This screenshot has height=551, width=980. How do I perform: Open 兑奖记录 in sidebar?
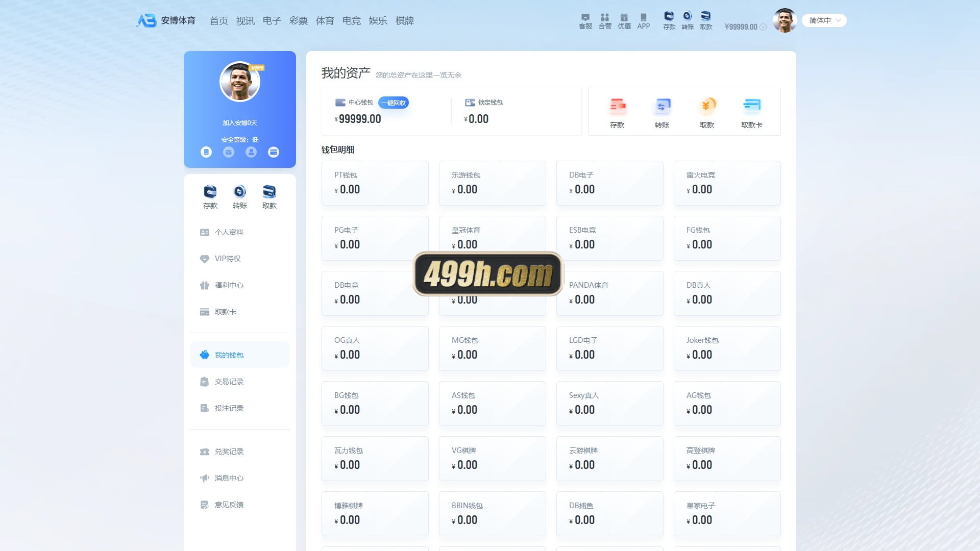[240, 452]
